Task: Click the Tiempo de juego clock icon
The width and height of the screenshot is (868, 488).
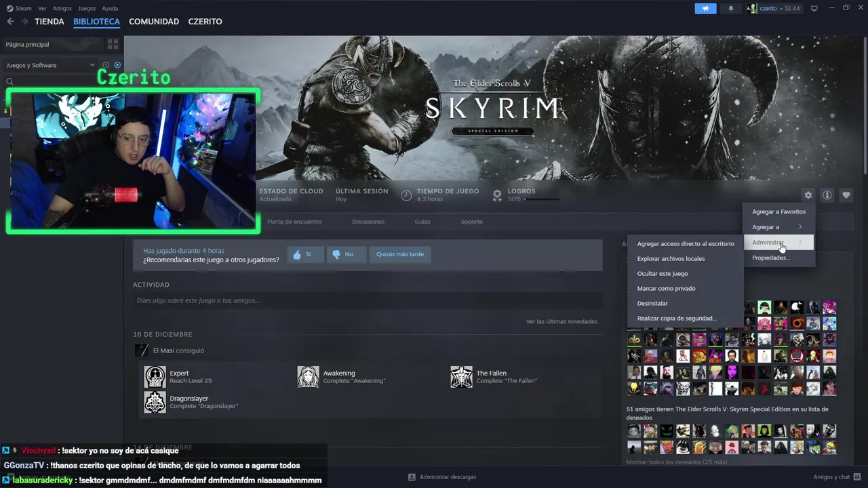Action: tap(406, 195)
